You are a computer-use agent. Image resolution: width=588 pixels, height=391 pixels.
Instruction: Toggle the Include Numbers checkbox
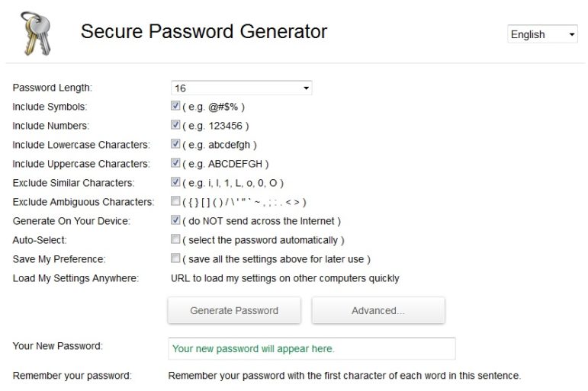point(175,125)
